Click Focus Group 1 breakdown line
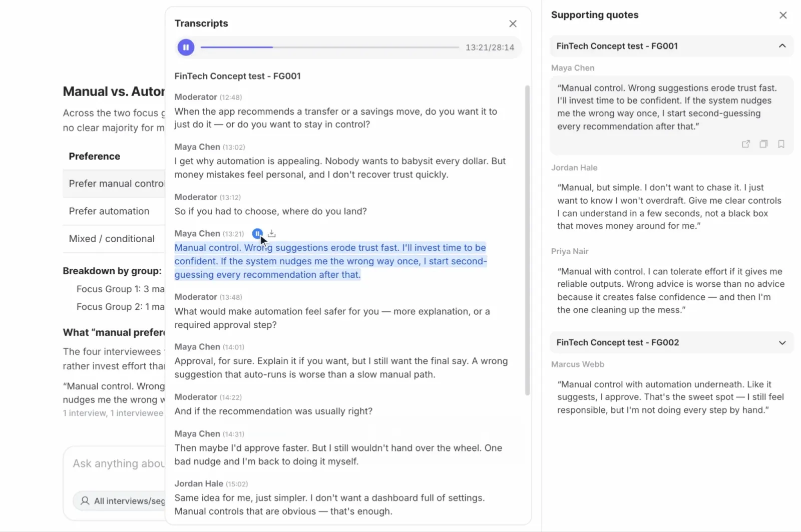 120,289
